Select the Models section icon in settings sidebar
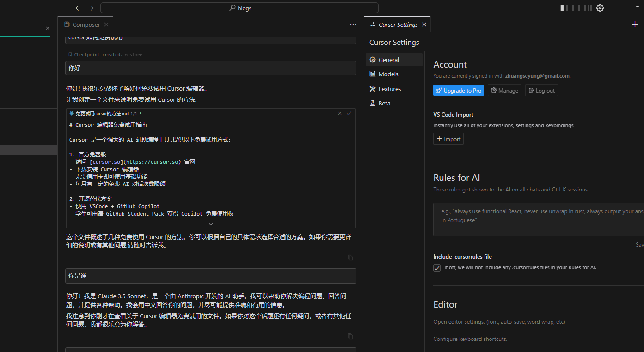This screenshot has height=352, width=644. coord(373,74)
